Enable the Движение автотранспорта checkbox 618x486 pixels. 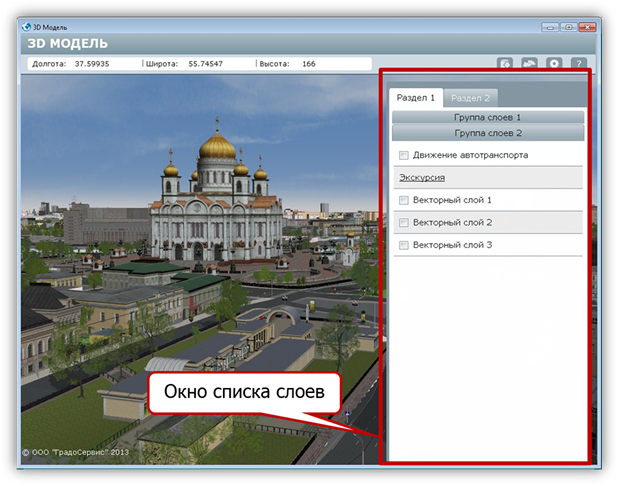coord(404,155)
